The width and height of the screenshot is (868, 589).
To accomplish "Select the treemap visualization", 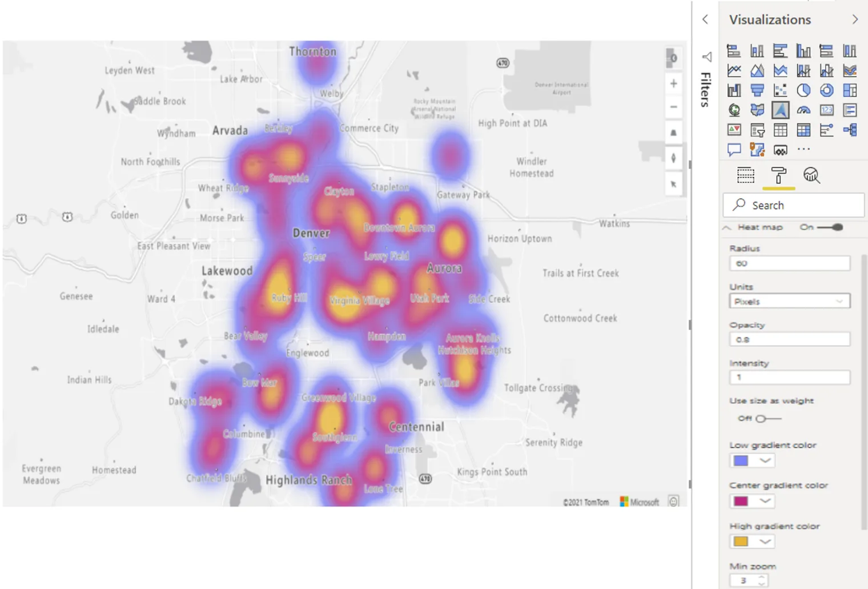I will coord(850,90).
